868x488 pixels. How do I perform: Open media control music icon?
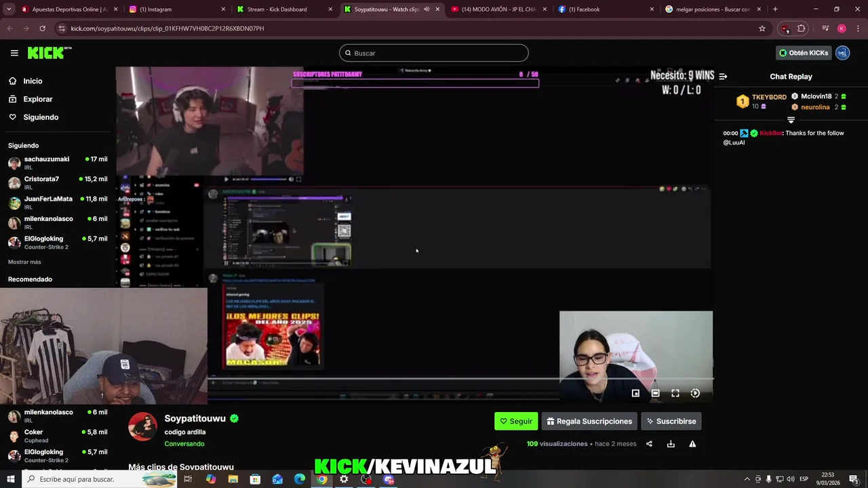click(x=825, y=28)
